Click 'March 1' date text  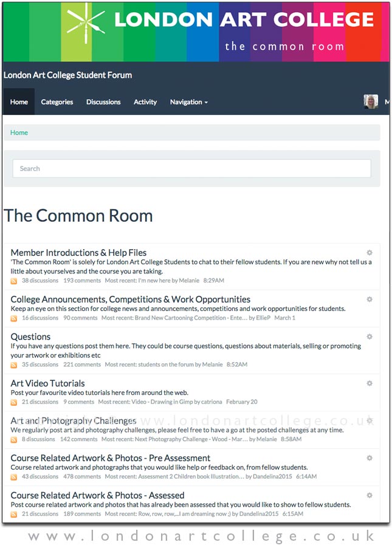(x=284, y=318)
